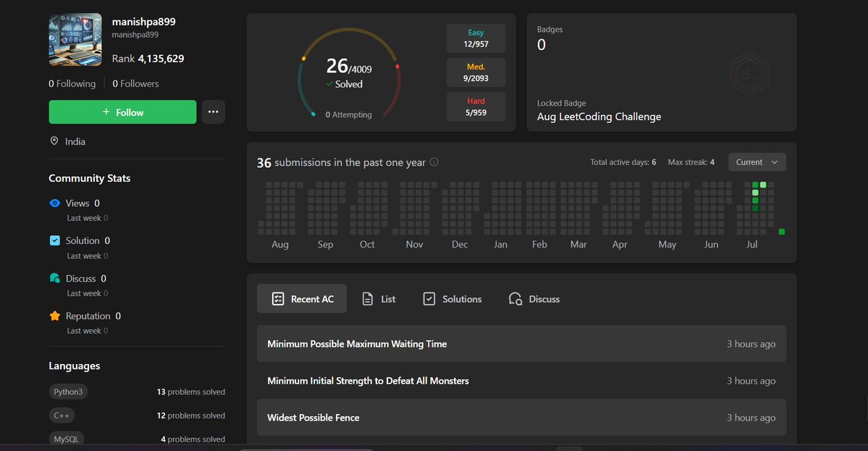Click the green Follow button
868x451 pixels.
pos(122,111)
